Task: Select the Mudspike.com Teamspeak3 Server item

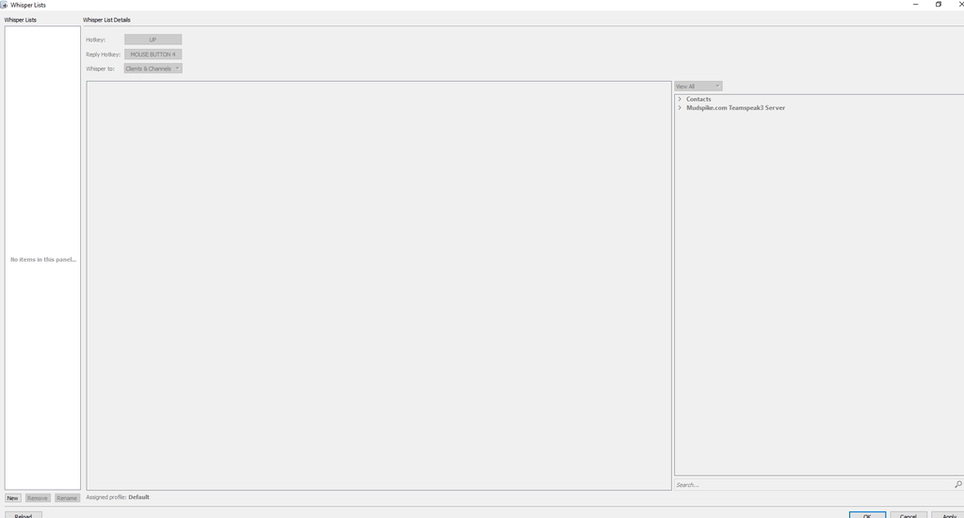Action: (735, 108)
